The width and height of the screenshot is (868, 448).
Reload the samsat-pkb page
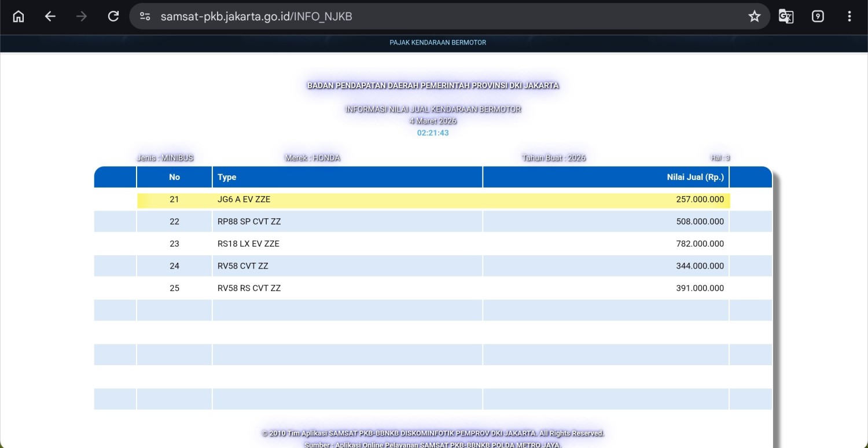click(x=113, y=16)
